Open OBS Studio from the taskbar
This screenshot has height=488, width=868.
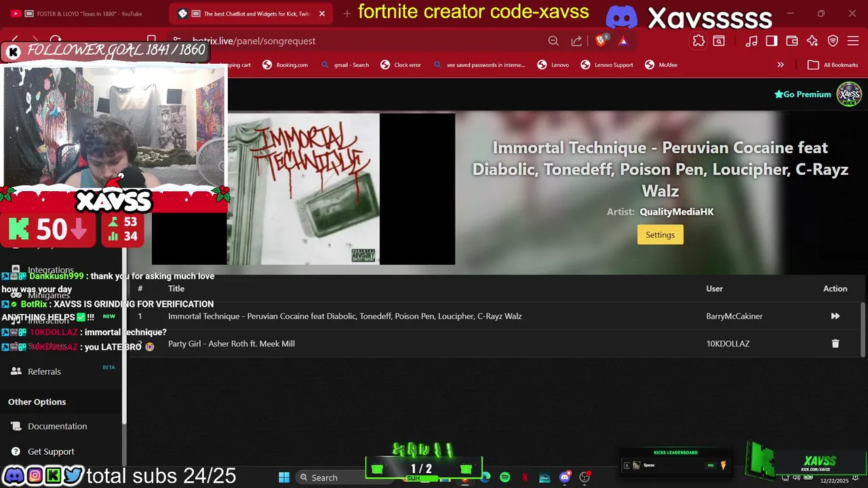tap(585, 477)
